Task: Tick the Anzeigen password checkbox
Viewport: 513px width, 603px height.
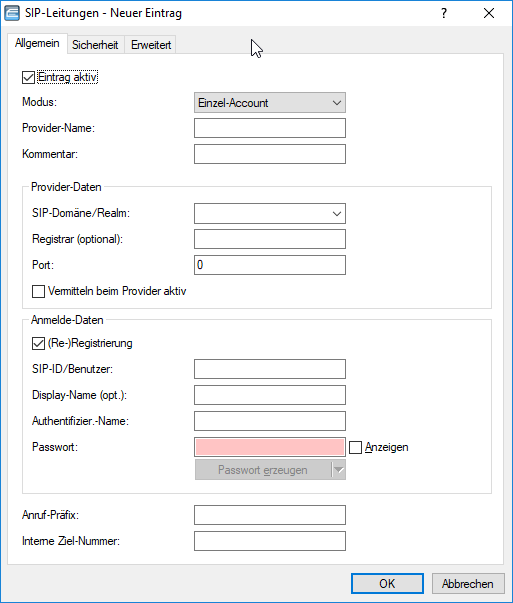Action: (x=355, y=448)
